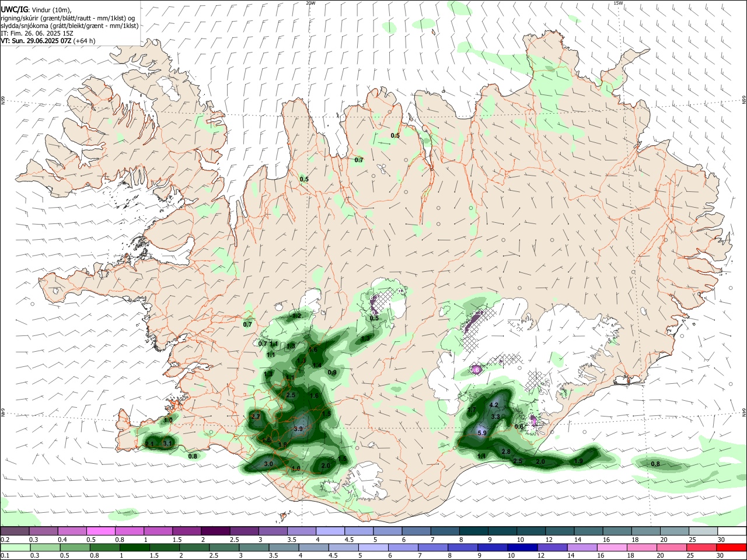Click the 3.9 precipitation maximum in the southwest
Viewport: 747px width, 560px height.
[298, 429]
